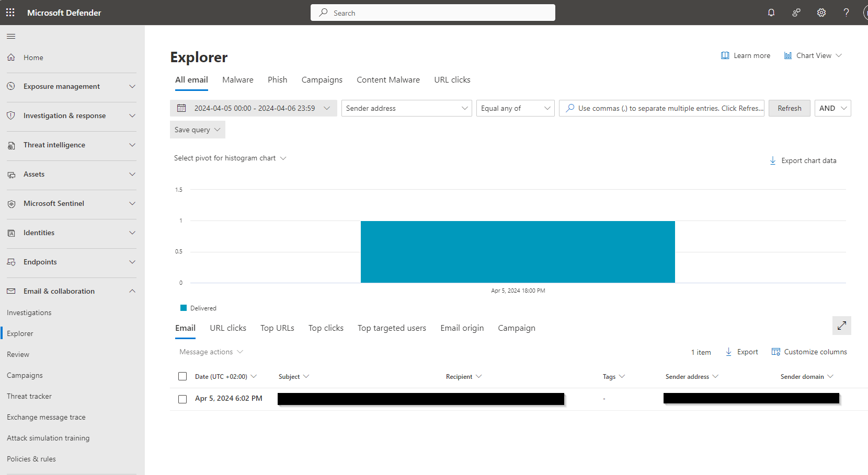This screenshot has height=475, width=868.
Task: Collapse Email & collaboration section
Action: (x=132, y=291)
